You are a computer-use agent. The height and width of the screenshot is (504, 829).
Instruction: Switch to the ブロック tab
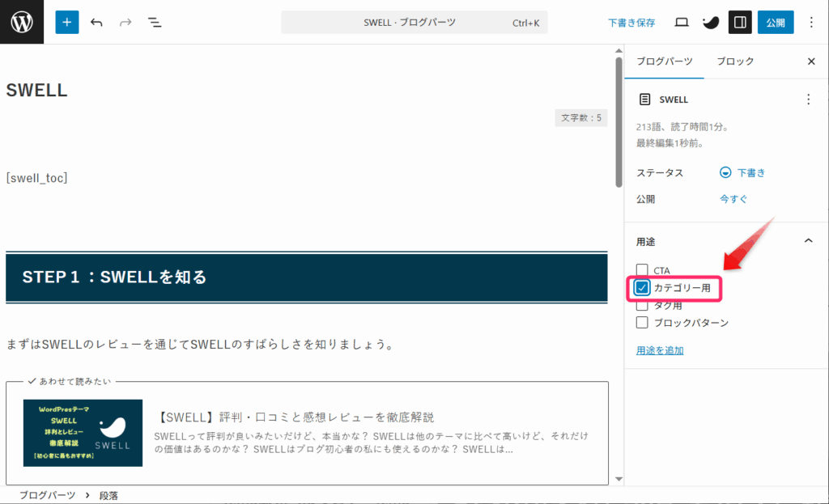tap(735, 61)
